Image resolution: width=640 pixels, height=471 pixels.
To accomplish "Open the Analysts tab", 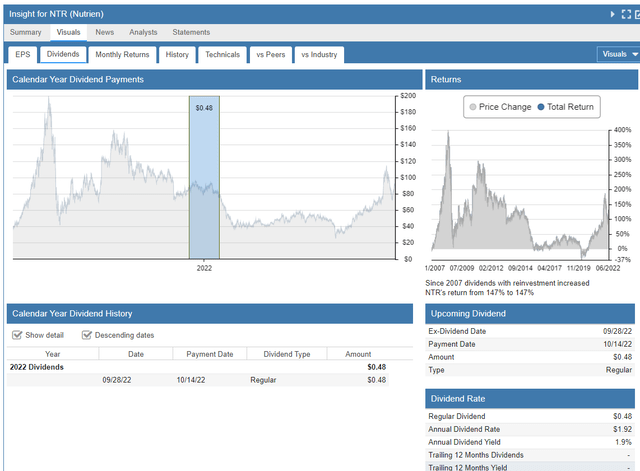I will [x=143, y=32].
